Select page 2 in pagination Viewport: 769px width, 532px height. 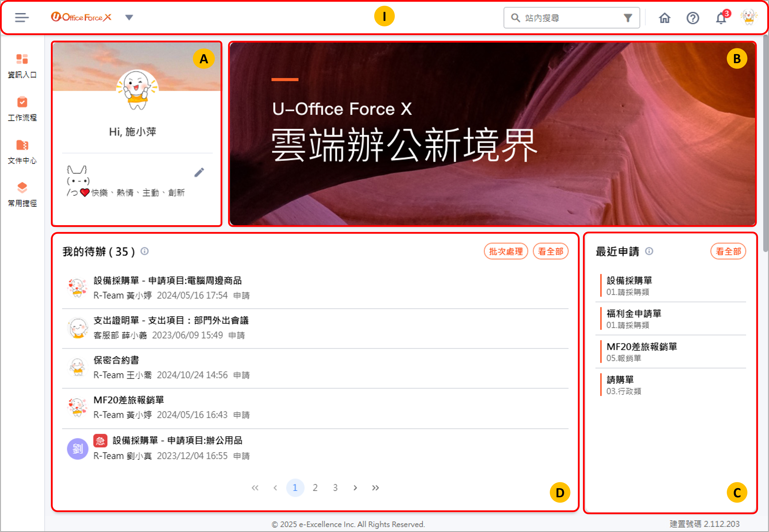(315, 488)
